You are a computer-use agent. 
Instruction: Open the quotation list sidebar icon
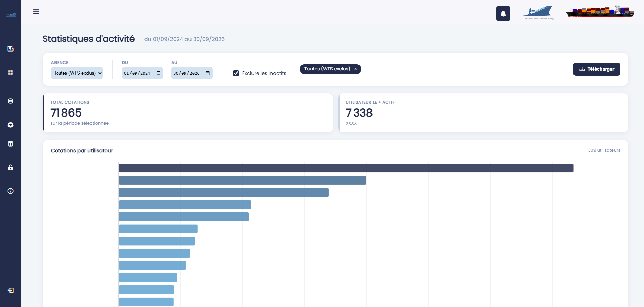(11, 49)
